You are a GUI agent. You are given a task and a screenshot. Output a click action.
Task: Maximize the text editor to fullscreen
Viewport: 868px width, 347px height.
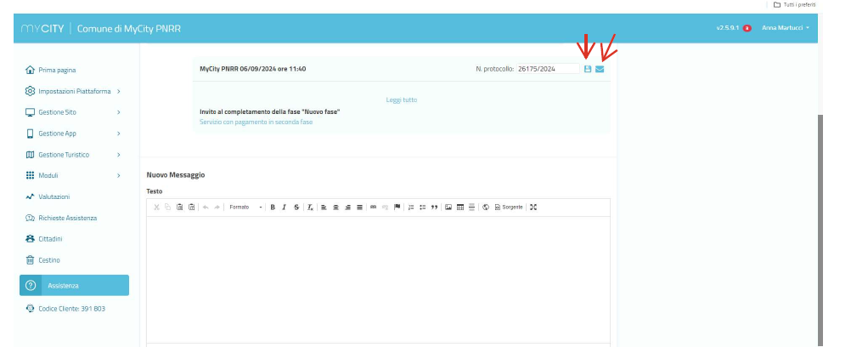tap(533, 207)
